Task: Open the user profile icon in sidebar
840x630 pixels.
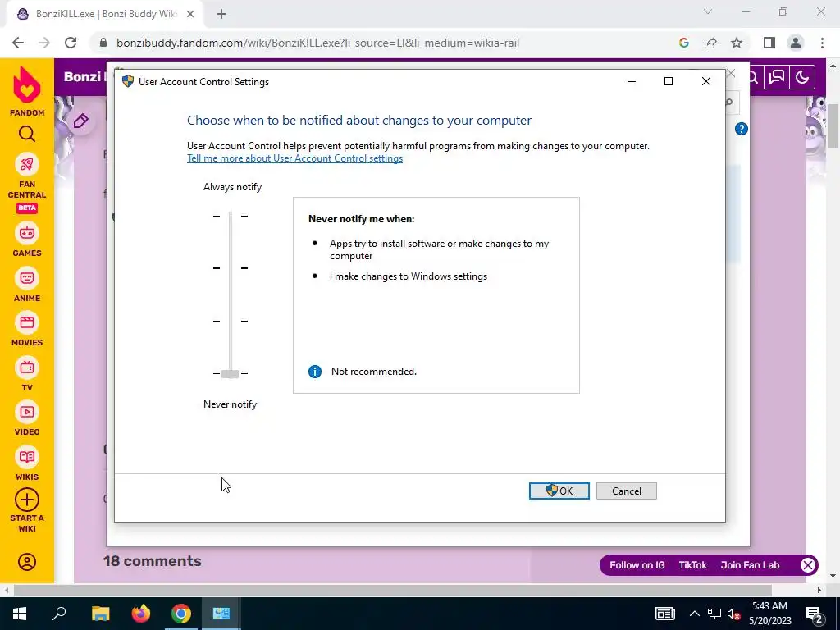Action: click(x=27, y=562)
